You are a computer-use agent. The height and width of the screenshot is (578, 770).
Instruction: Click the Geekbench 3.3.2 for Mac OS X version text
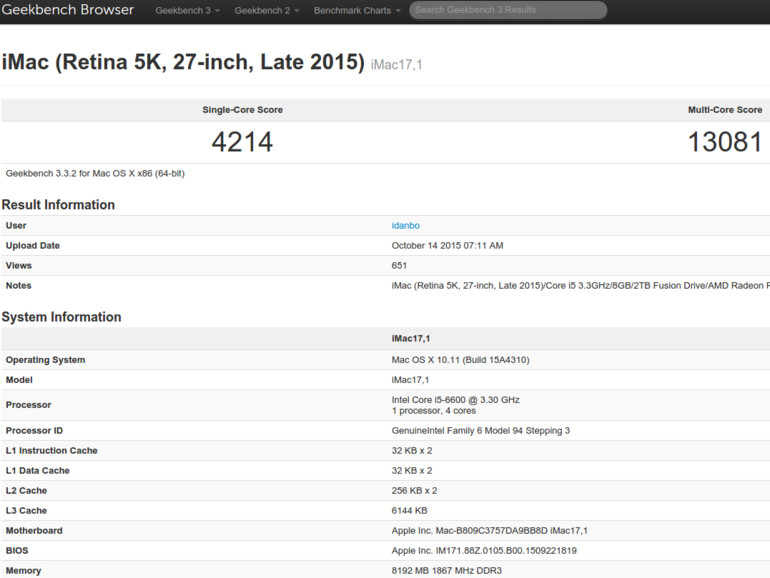coord(95,173)
